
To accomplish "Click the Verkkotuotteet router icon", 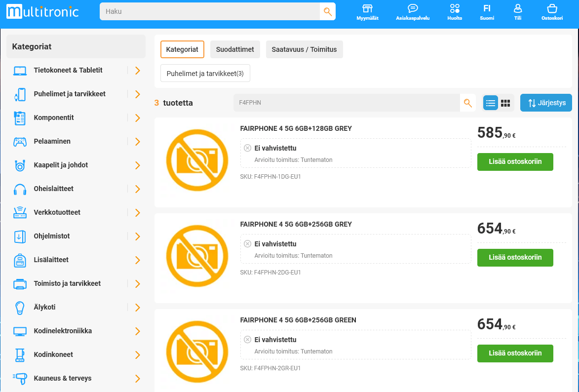I will tap(20, 212).
